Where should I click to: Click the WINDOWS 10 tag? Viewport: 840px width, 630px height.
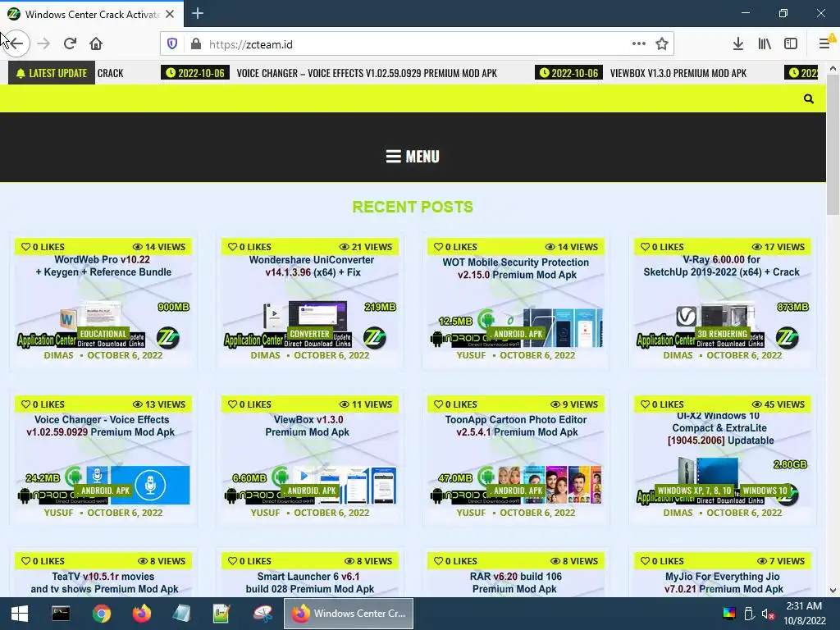tap(765, 491)
